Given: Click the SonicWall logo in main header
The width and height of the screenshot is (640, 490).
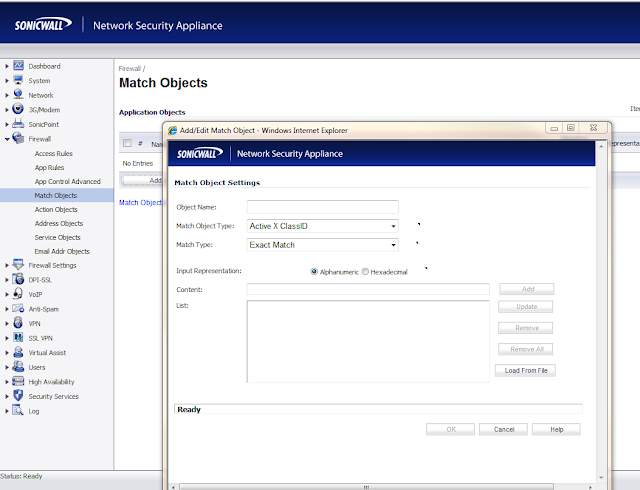Looking at the screenshot, I should coord(43,25).
